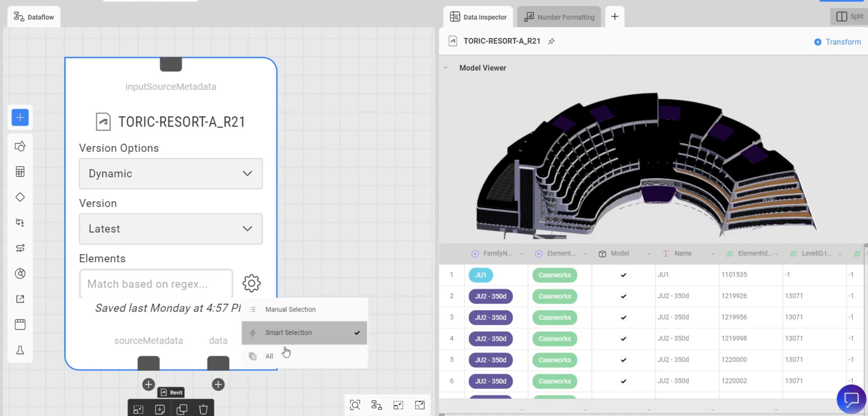
Task: Collapse the Model Viewer section
Action: pos(446,67)
